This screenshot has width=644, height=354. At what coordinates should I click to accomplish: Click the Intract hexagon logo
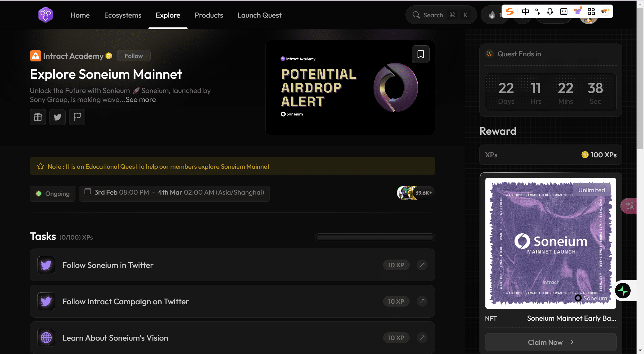(x=46, y=15)
